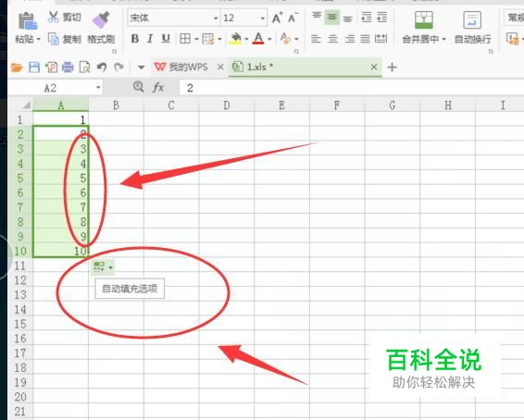Decrease indent icon
524x420 pixels.
pos(367,18)
